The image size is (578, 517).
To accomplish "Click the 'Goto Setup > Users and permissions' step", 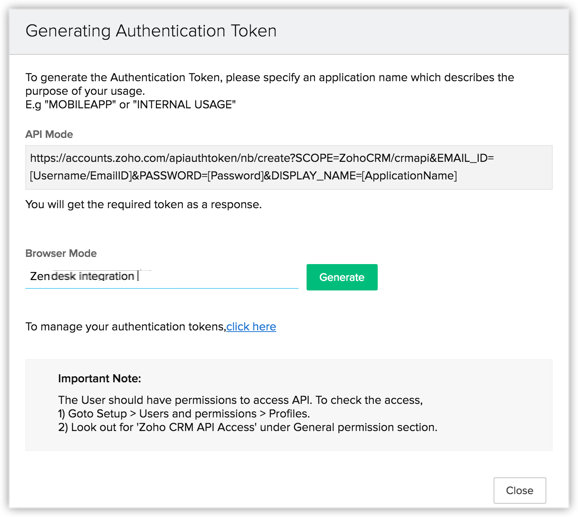I will (184, 413).
